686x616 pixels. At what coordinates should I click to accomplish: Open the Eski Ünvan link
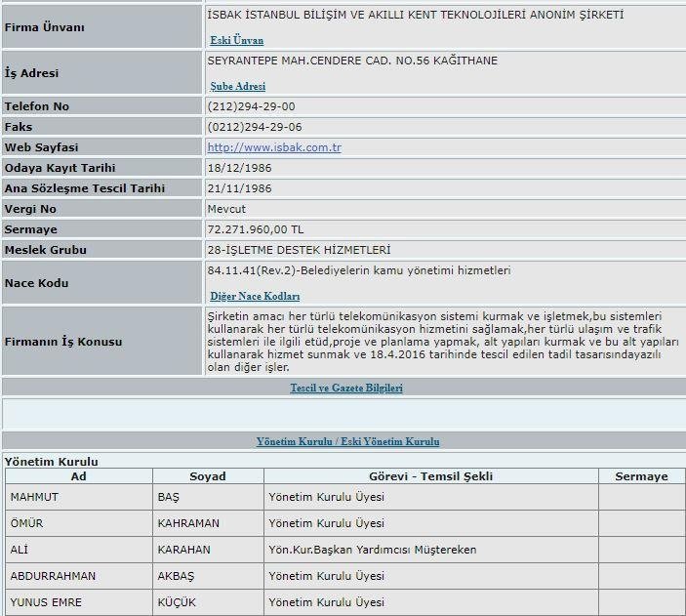tap(236, 40)
